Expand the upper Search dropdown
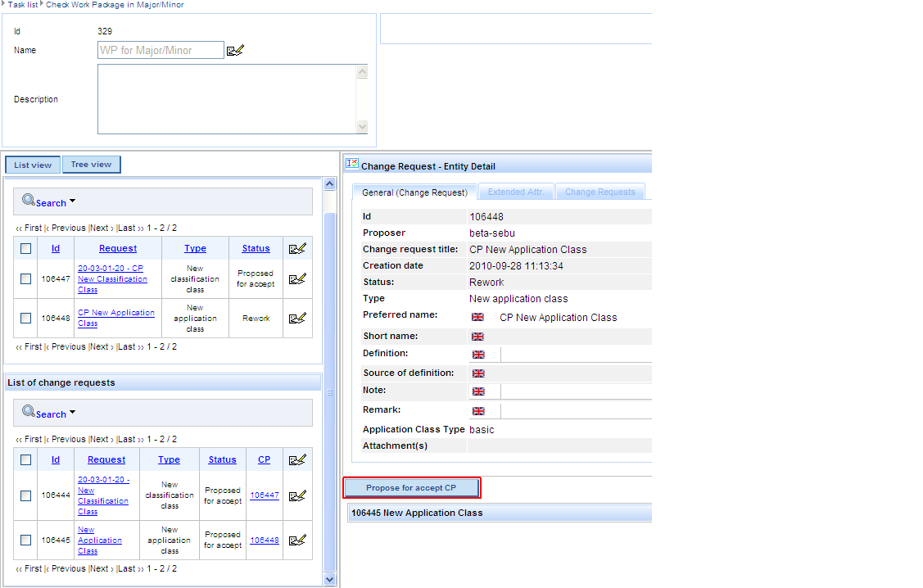Viewport: 923px width, 588px height. (72, 201)
